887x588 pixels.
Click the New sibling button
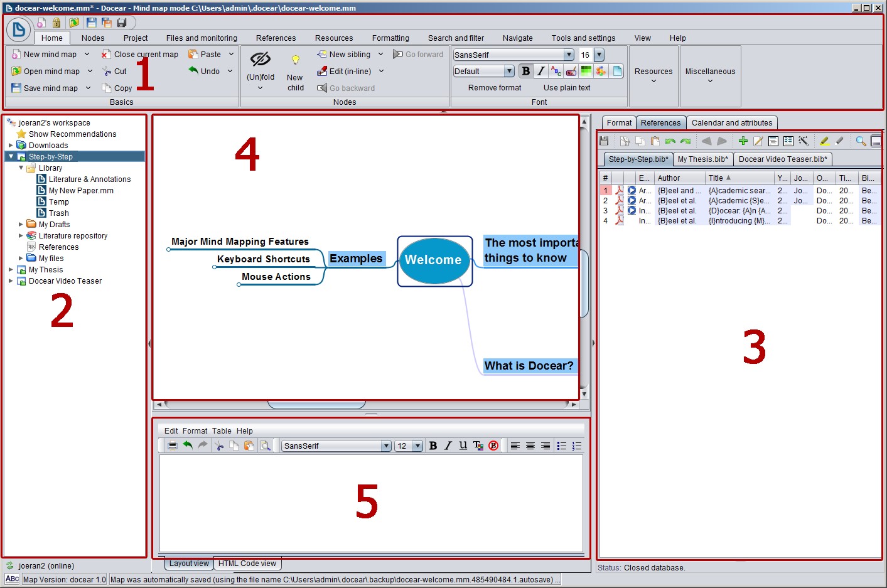click(x=344, y=55)
